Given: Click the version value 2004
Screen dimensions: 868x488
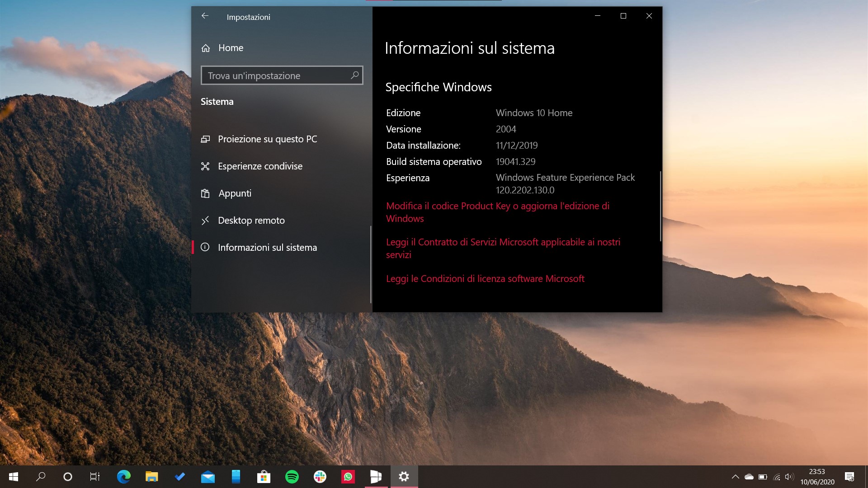Looking at the screenshot, I should [506, 129].
